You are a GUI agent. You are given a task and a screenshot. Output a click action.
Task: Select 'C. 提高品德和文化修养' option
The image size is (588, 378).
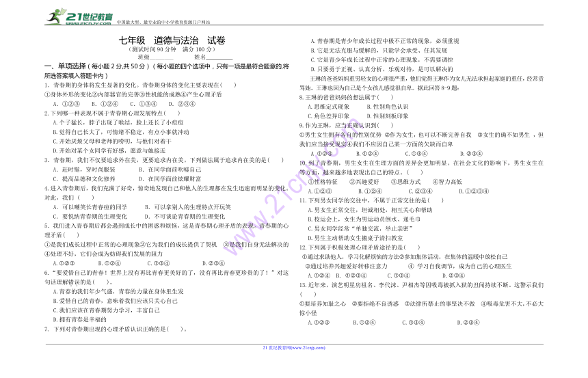pyautogui.click(x=84, y=179)
